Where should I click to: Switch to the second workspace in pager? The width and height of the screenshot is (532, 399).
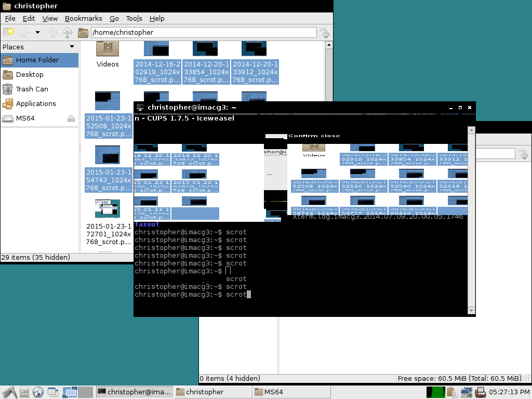point(85,392)
